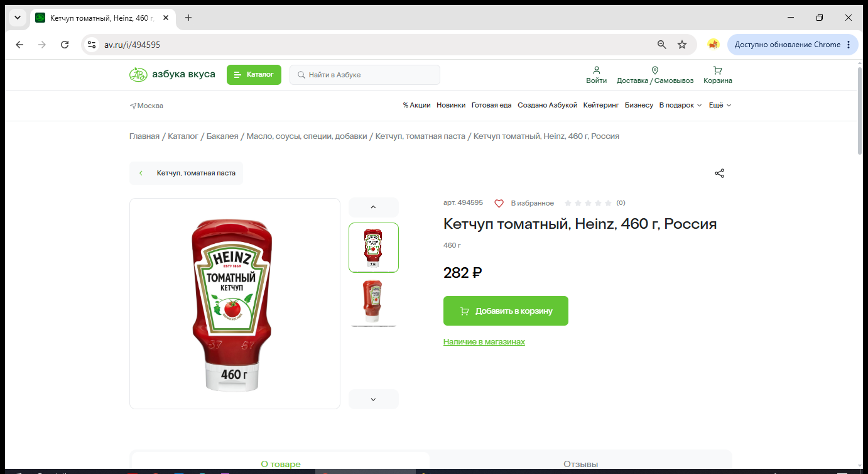Open the Кейтеринг menu item
This screenshot has height=474, width=868.
601,105
